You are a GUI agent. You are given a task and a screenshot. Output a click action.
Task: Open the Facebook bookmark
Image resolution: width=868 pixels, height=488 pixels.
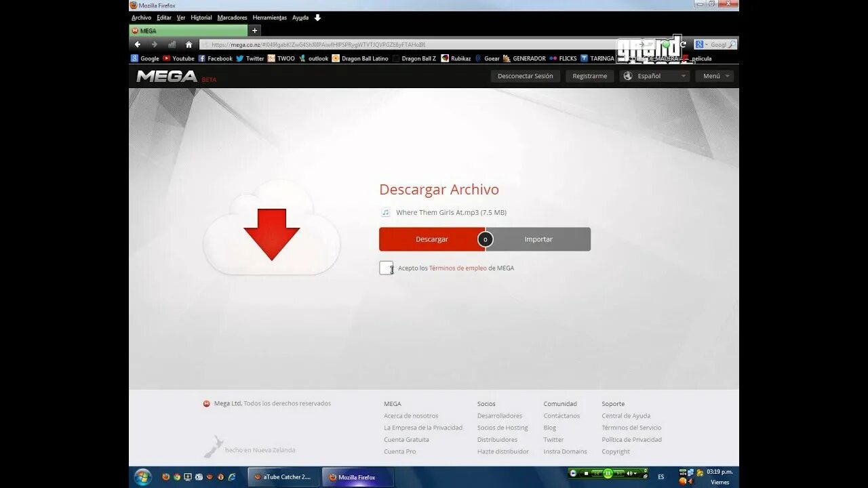(x=216, y=58)
